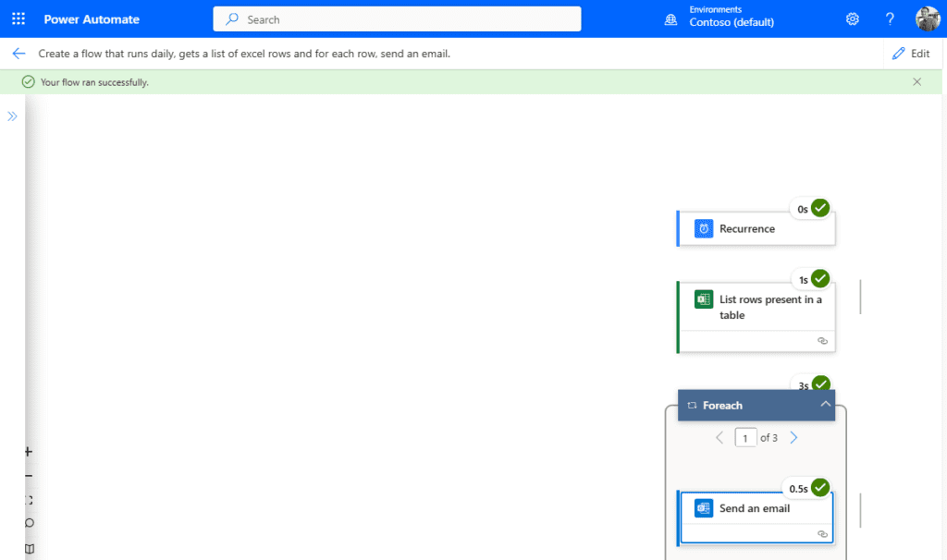Collapse the Foreach loop
This screenshot has width=947, height=560.
click(825, 405)
